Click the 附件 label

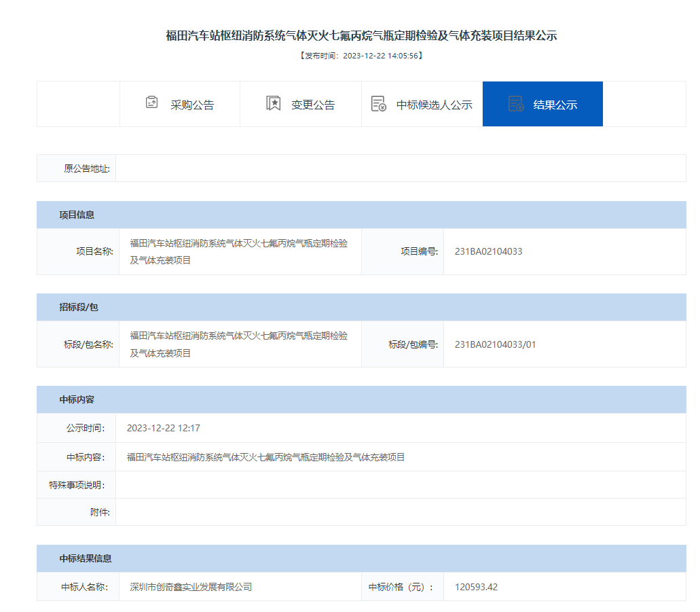pos(100,512)
